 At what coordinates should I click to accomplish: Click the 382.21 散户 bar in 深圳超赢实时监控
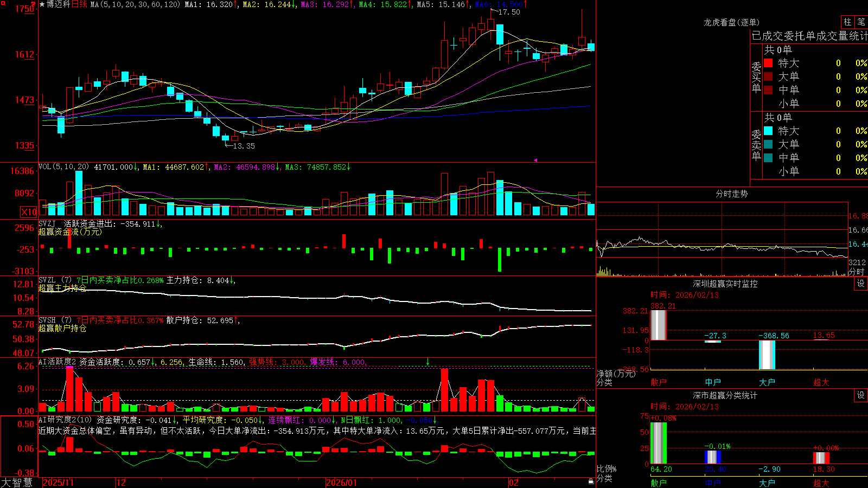click(659, 325)
